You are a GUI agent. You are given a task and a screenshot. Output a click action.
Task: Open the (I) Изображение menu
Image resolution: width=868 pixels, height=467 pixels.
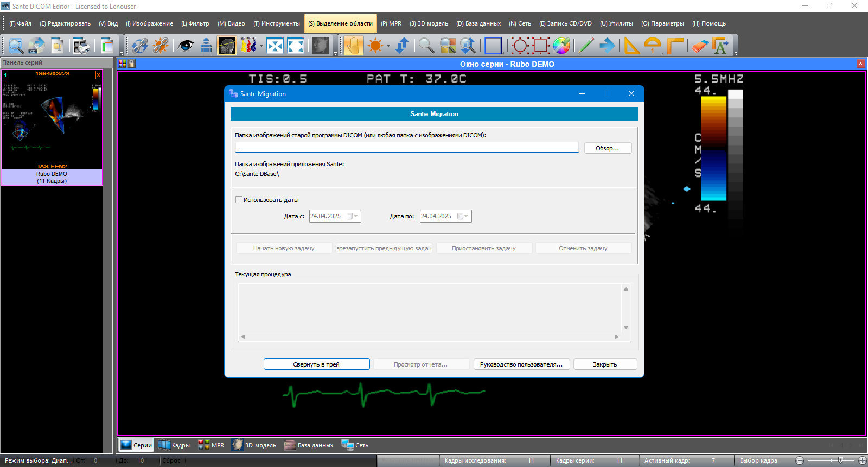tap(149, 23)
